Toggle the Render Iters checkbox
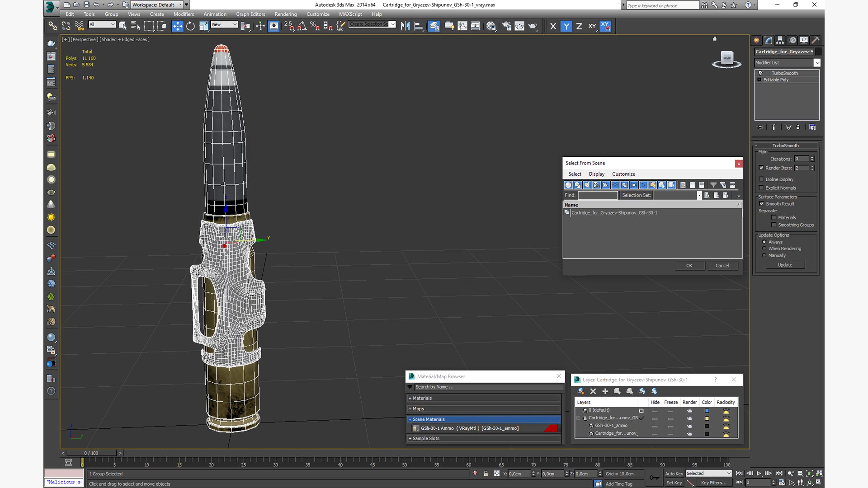 tap(761, 168)
